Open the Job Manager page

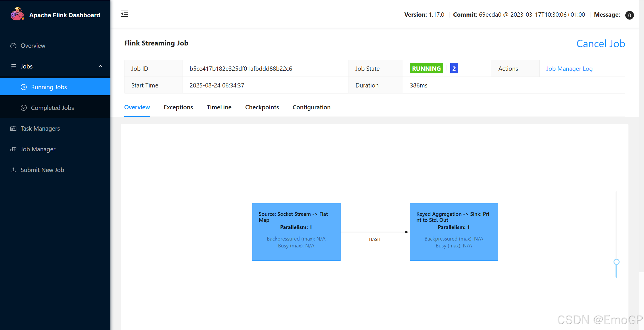pyautogui.click(x=55, y=149)
